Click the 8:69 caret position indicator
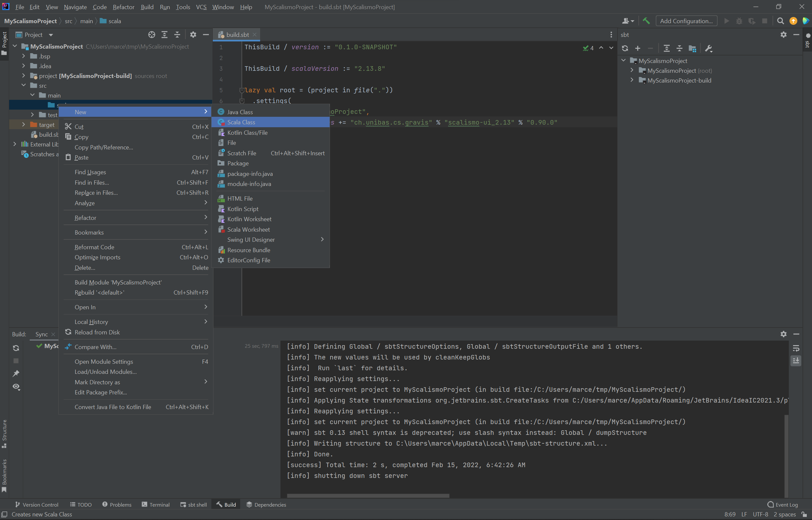The image size is (812, 520). (729, 514)
